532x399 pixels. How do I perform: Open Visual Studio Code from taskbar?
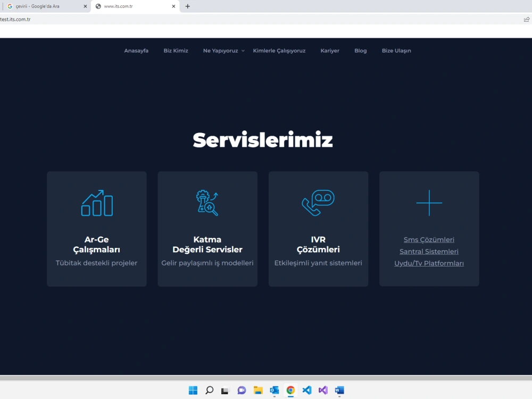pos(307,390)
